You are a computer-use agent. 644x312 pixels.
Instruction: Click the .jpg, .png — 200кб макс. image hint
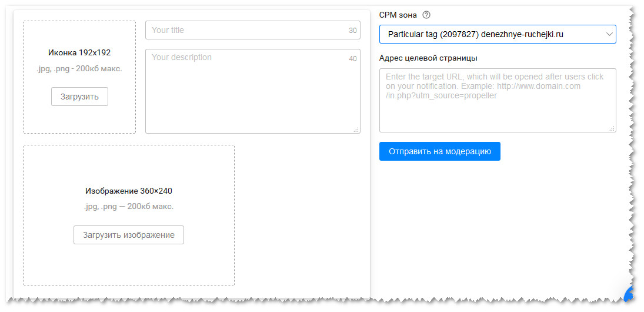[129, 207]
